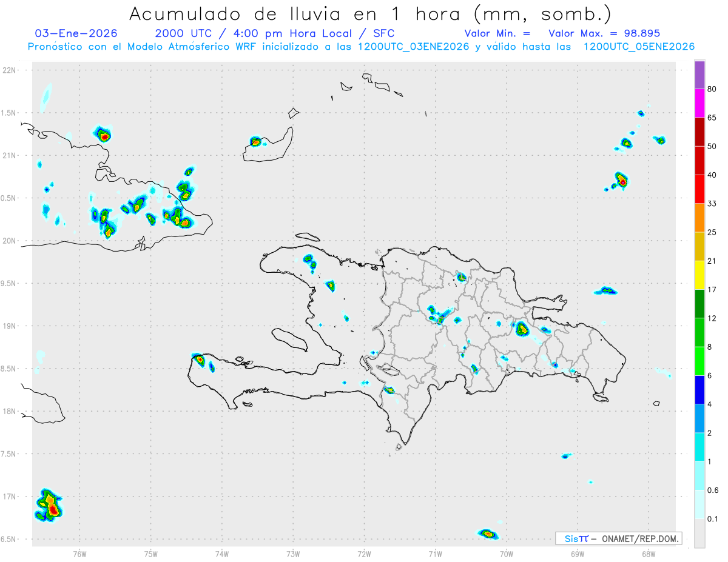Select the '75W' longitude label

(x=151, y=554)
